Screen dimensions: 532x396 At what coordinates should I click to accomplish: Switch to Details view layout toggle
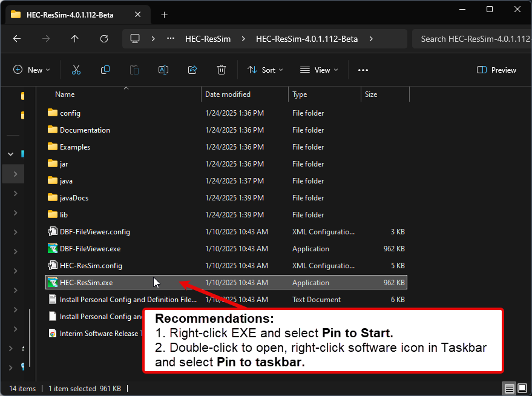coord(510,389)
